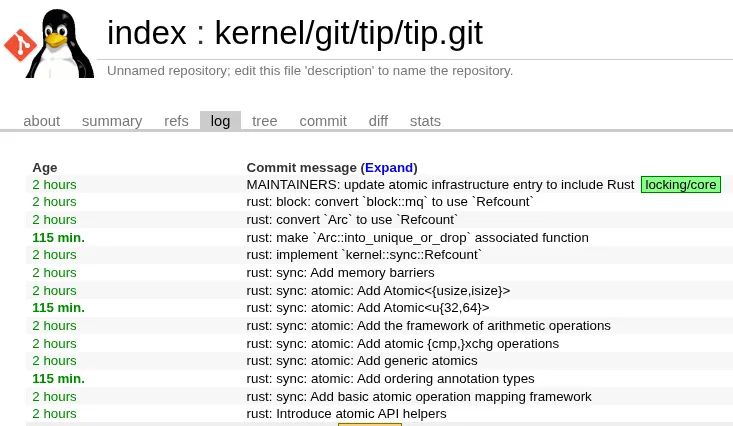This screenshot has height=426, width=733.
Task: Open 'Add ordering annotation types' commit
Action: [390, 379]
